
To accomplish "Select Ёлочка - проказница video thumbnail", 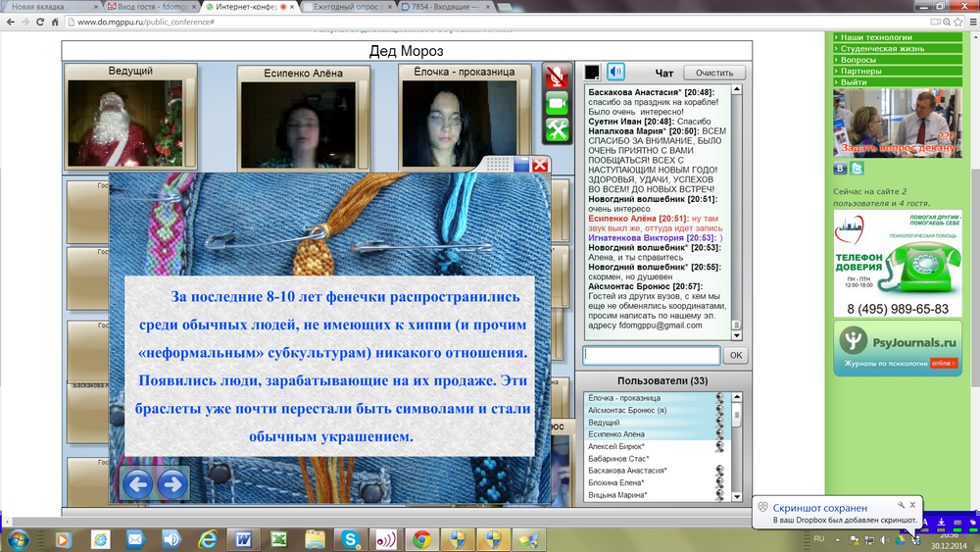I will tap(465, 117).
